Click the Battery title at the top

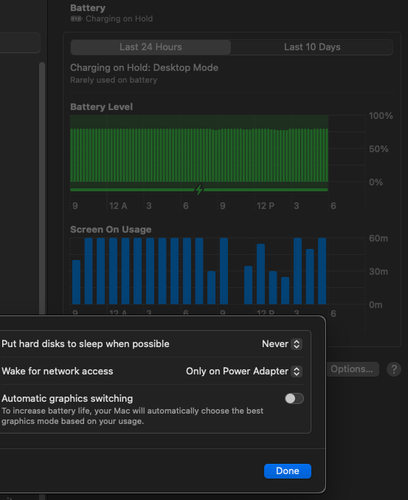[88, 8]
